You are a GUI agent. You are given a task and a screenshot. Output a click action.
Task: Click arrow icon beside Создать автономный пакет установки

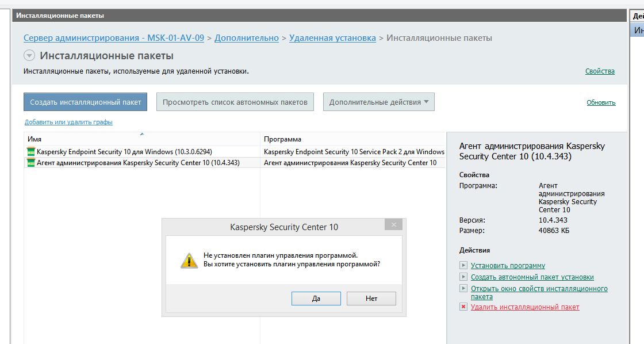tap(463, 277)
